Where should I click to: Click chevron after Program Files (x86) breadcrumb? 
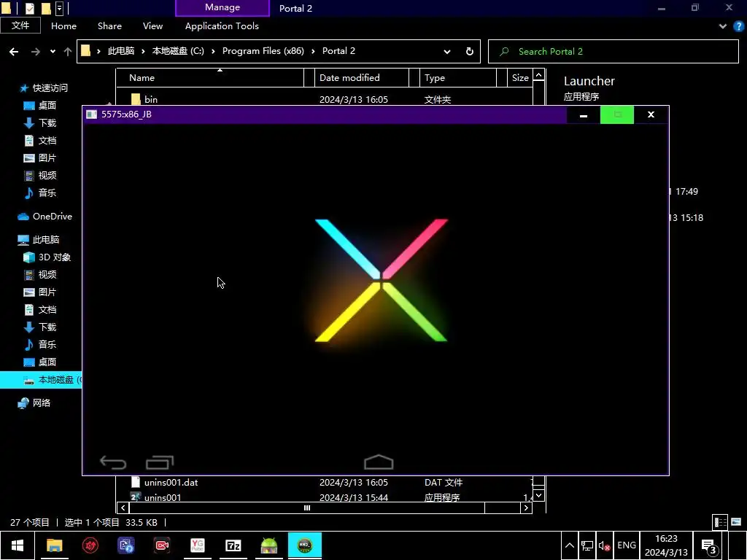[313, 52]
